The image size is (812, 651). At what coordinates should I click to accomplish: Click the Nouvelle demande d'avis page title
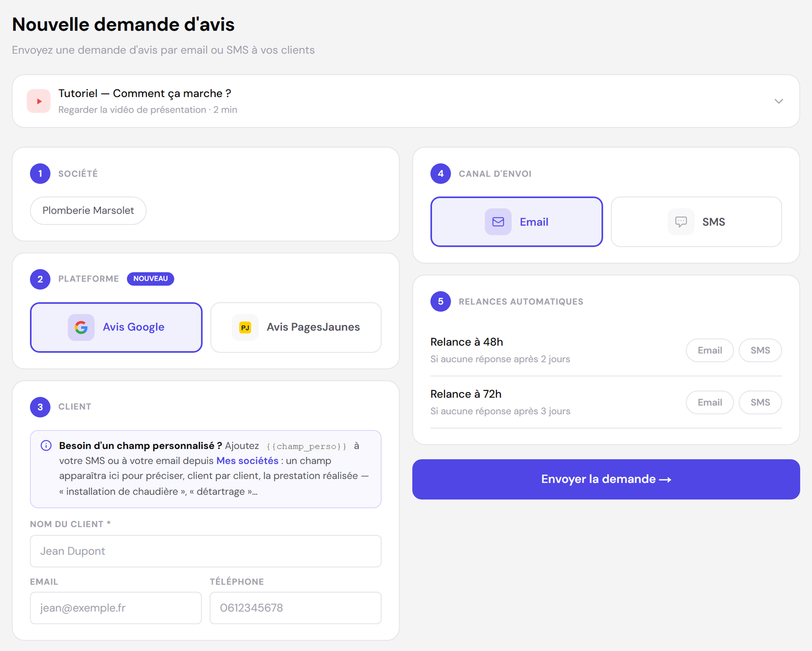click(x=123, y=24)
